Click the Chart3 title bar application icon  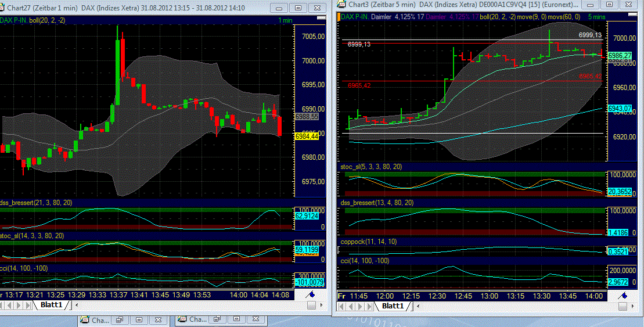click(341, 5)
